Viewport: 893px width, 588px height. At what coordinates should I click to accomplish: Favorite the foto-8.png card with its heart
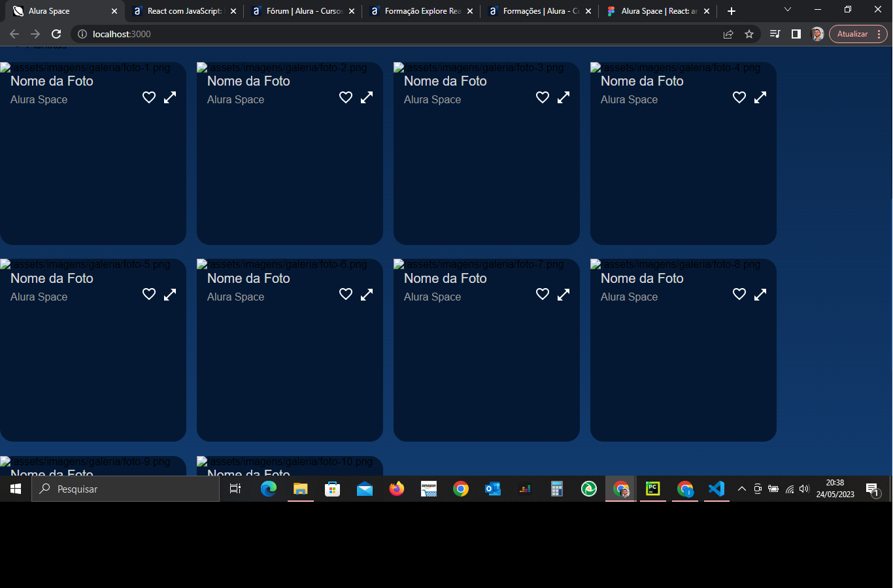point(739,295)
